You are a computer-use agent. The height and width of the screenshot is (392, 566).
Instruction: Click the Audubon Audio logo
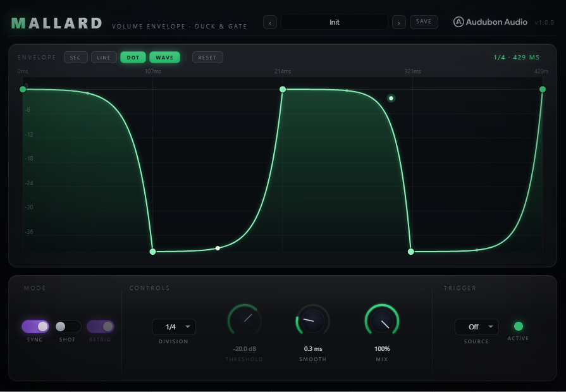(x=490, y=22)
